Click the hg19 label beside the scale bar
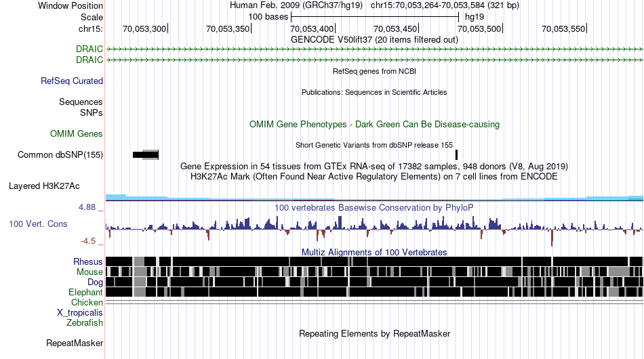This screenshot has height=359, width=644. tap(475, 17)
